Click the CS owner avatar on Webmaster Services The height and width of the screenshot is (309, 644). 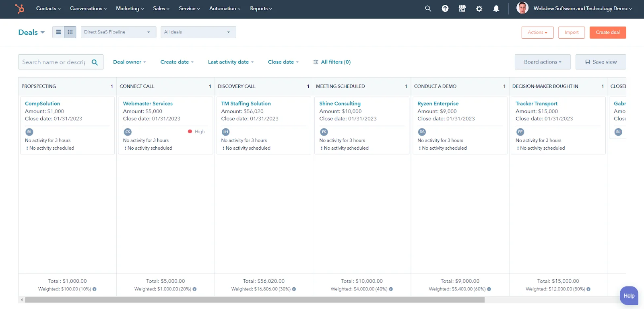(128, 132)
